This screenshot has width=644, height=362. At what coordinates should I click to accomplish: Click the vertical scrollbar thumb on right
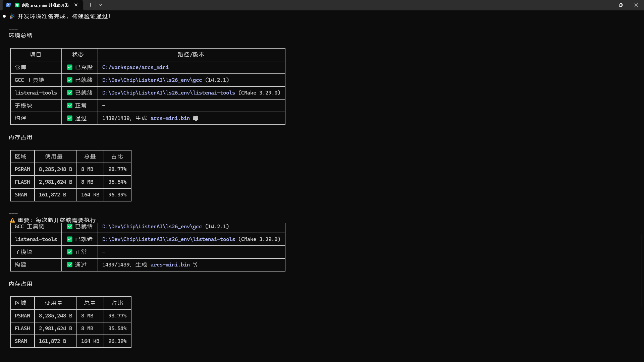pyautogui.click(x=642, y=270)
